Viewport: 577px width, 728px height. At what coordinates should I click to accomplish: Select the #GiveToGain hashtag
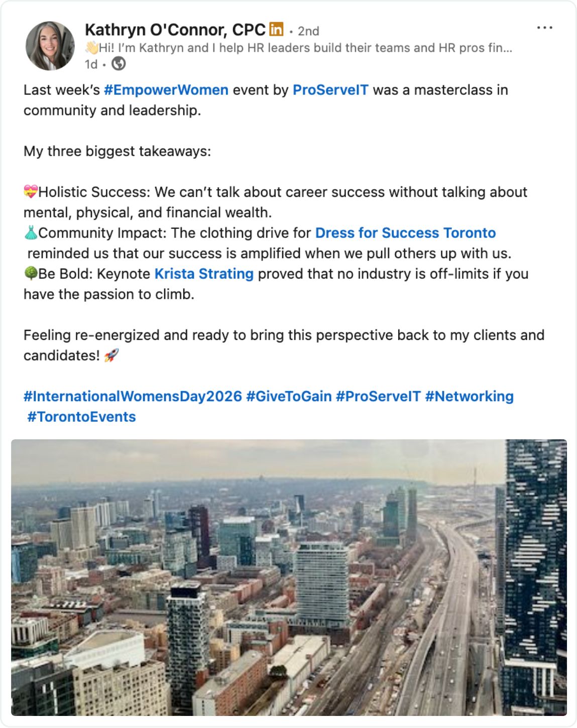pos(289,396)
